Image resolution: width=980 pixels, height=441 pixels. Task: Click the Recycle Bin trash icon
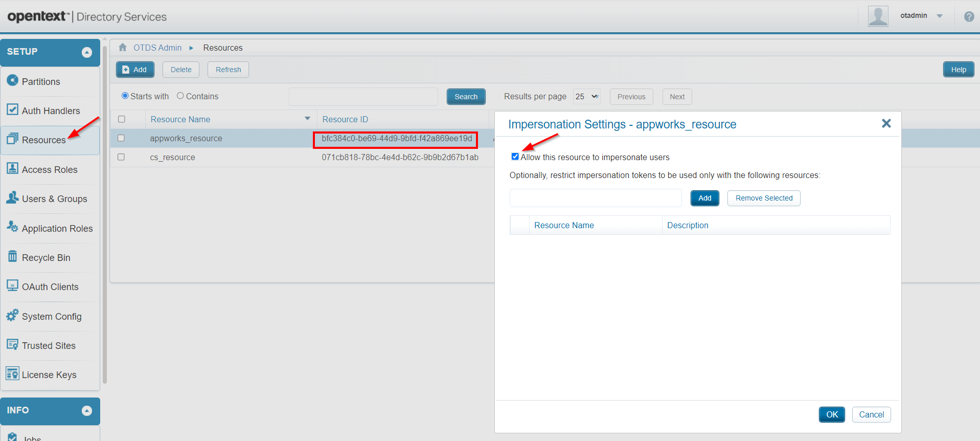[12, 256]
